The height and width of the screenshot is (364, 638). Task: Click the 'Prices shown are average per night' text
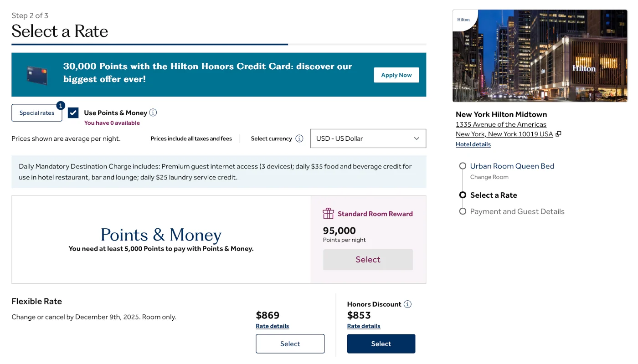click(x=66, y=138)
